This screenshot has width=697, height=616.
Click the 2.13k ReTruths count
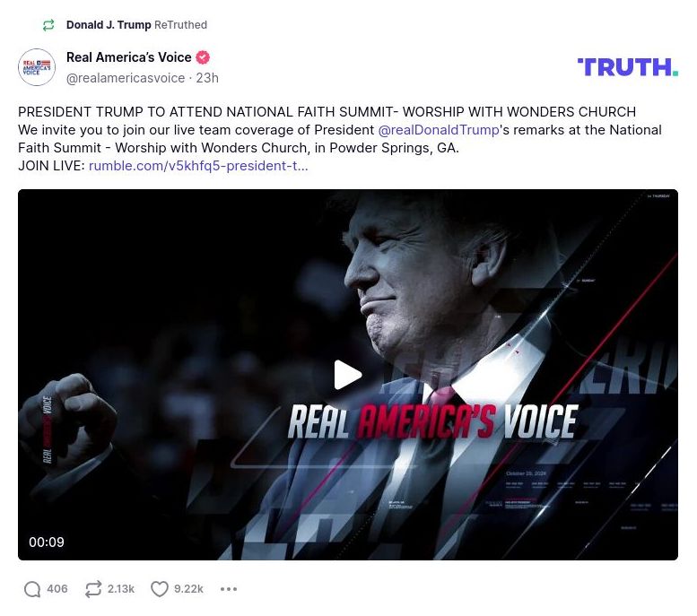(121, 589)
